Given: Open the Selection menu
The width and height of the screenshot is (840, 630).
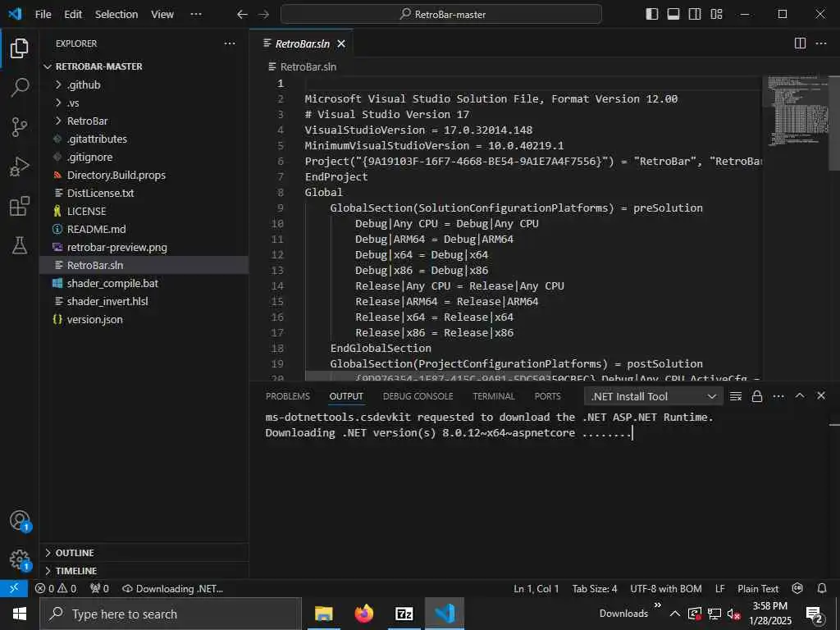Looking at the screenshot, I should [x=116, y=15].
